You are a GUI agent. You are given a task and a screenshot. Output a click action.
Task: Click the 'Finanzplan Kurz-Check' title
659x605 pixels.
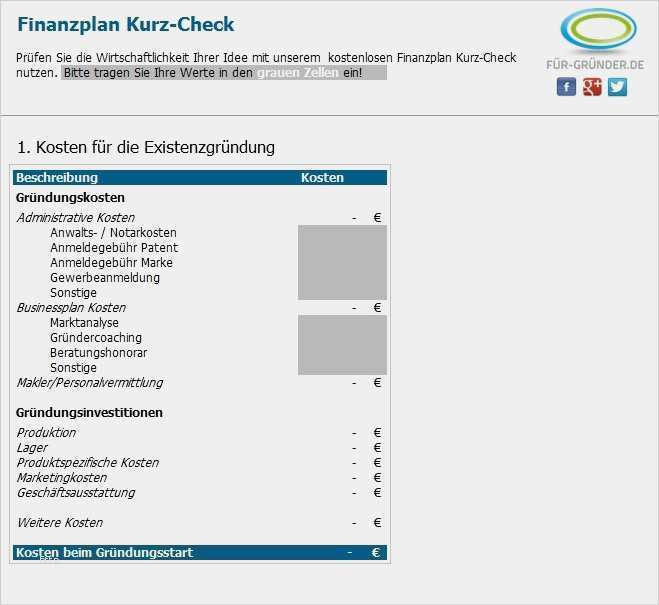pyautogui.click(x=126, y=24)
